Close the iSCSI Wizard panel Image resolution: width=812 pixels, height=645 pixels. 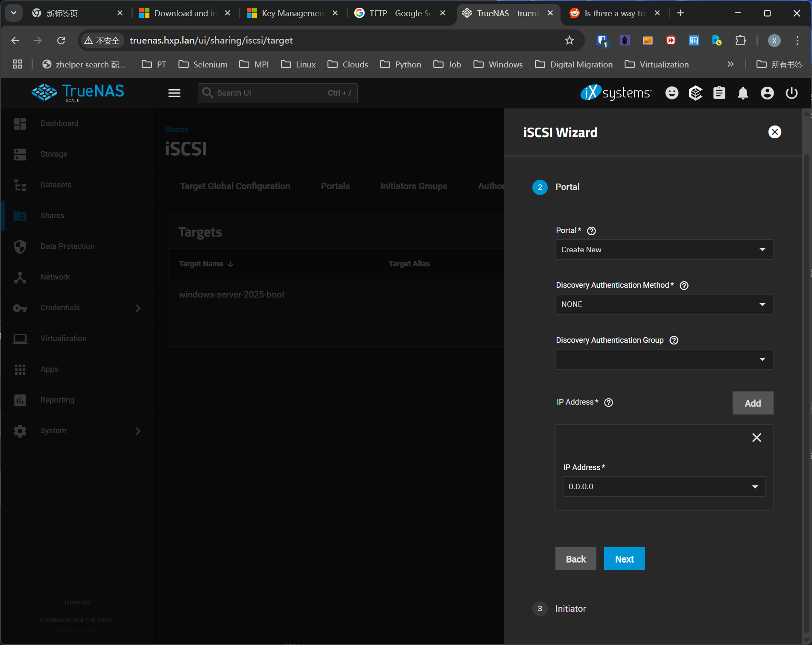pyautogui.click(x=774, y=132)
